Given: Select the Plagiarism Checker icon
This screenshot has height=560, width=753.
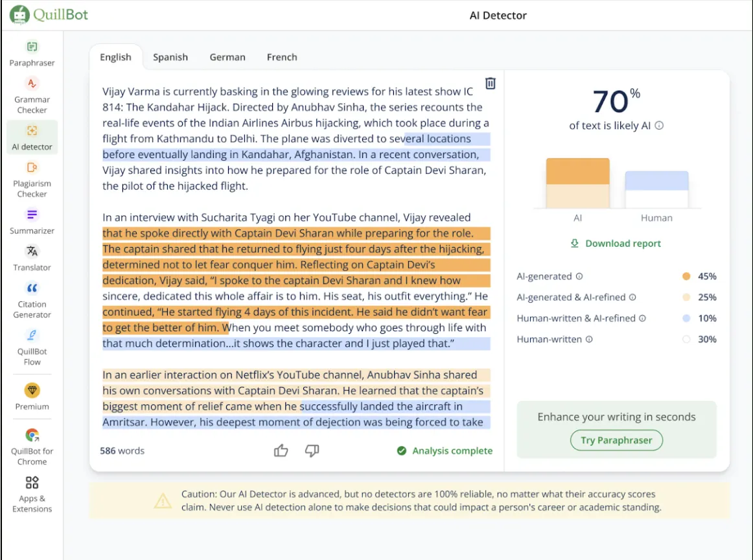Looking at the screenshot, I should click(x=32, y=168).
